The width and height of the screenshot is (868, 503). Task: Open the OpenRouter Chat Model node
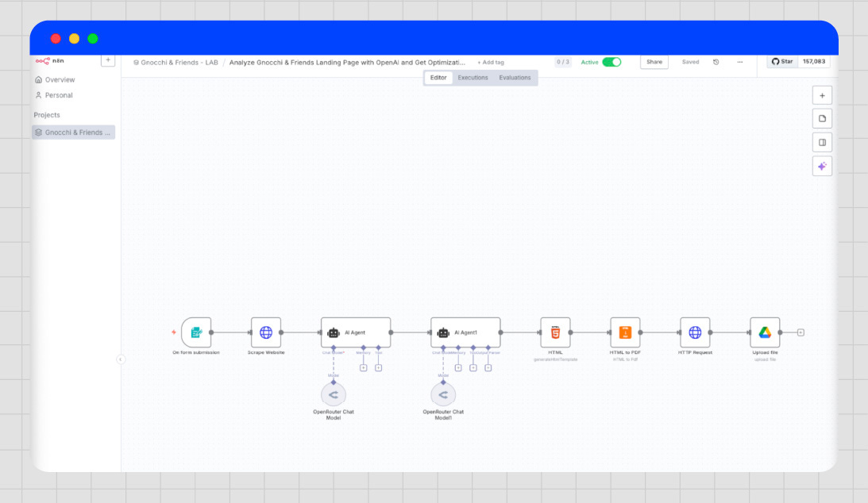click(x=334, y=394)
